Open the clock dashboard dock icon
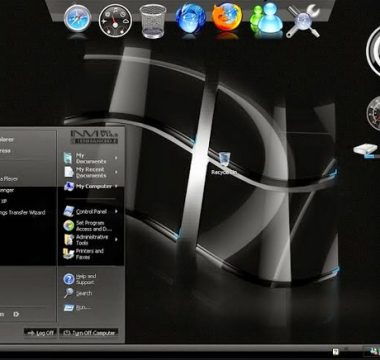Image resolution: width=380 pixels, height=360 pixels. click(x=115, y=20)
